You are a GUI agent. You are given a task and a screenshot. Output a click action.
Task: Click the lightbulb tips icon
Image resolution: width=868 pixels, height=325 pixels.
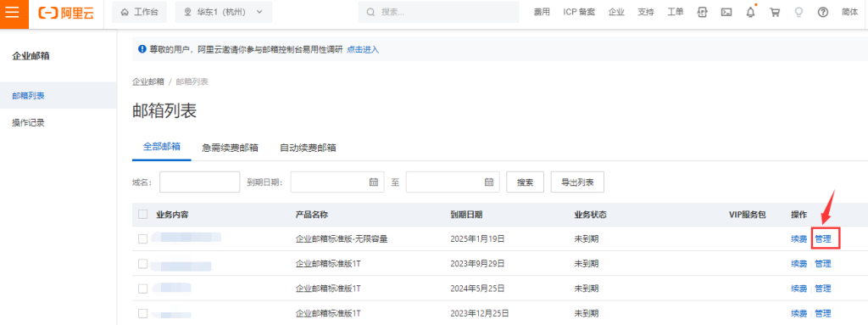pyautogui.click(x=798, y=12)
